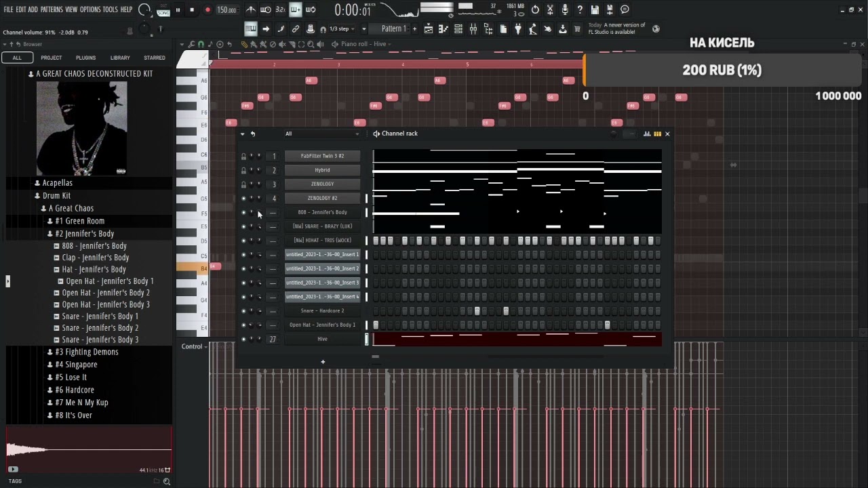Click the undo history icon
Viewport: 868px width, 488px height.
pos(535,9)
